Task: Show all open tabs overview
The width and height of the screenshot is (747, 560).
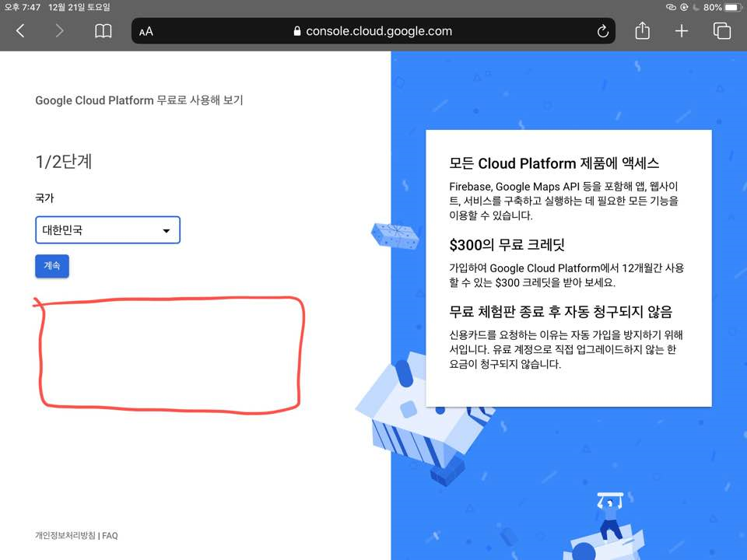Action: click(x=722, y=31)
